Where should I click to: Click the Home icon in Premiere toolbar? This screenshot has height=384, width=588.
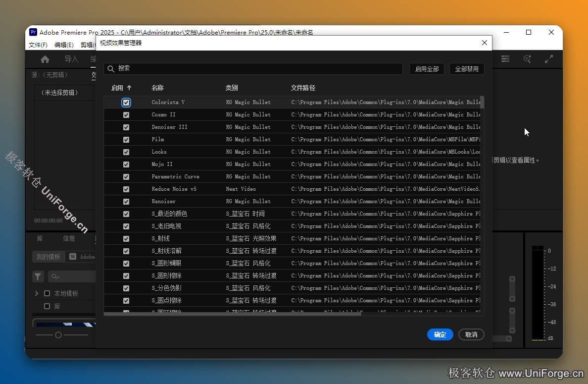click(45, 59)
